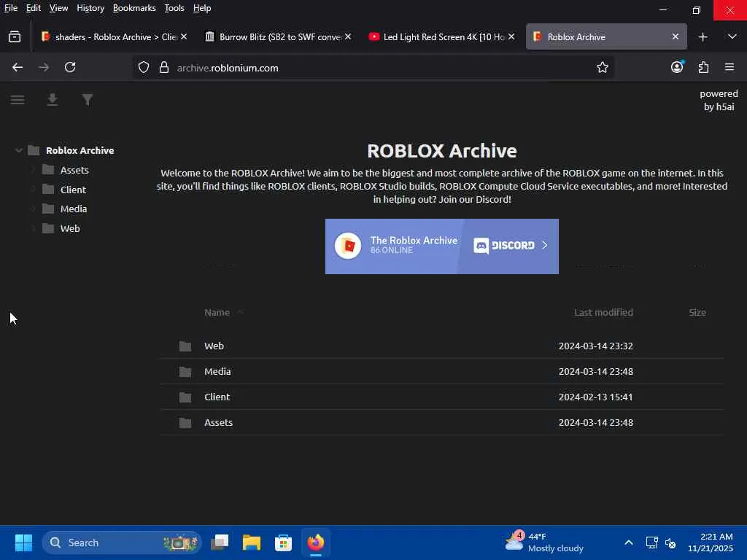The width and height of the screenshot is (747, 560).
Task: Open the Bookmarks menu
Action: point(134,8)
